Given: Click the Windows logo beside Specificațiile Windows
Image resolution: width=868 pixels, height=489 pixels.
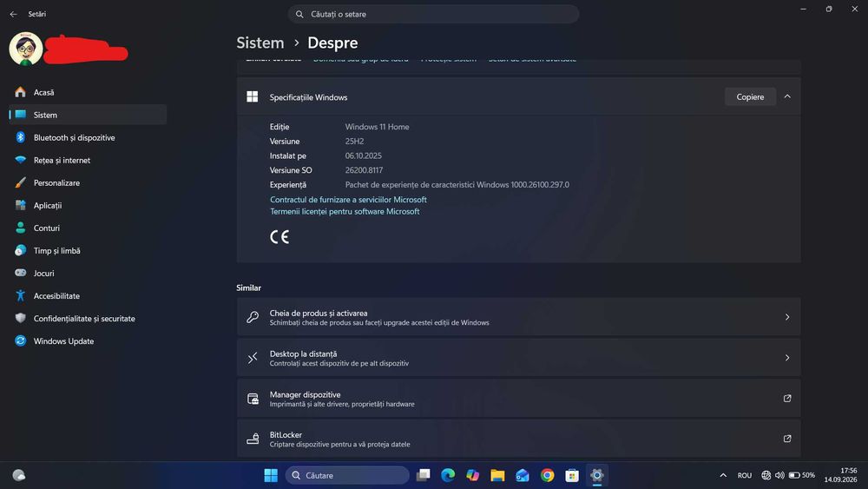Looking at the screenshot, I should tap(253, 97).
